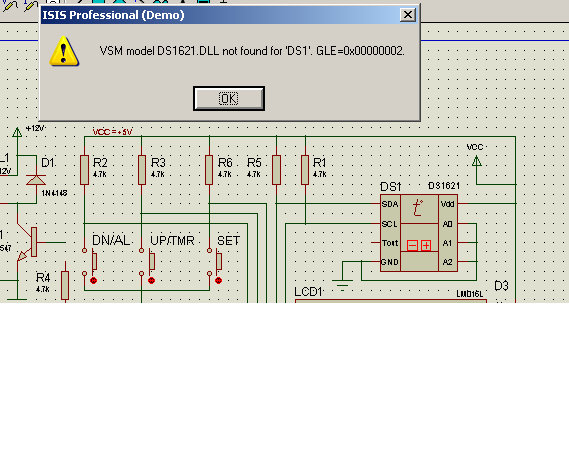Click the D1 reference label
Image resolution: width=569 pixels, height=468 pixels.
coord(48,163)
